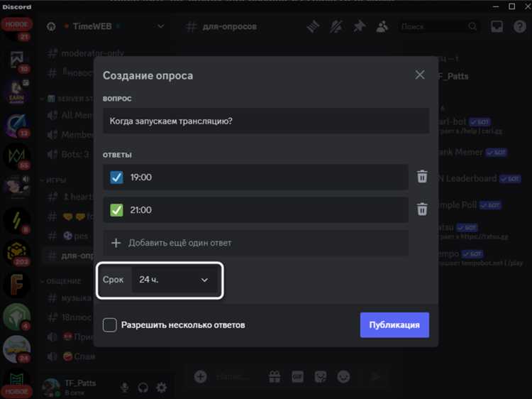The image size is (532, 399).
Task: Open the All Members voice channel
Action: pos(70,116)
